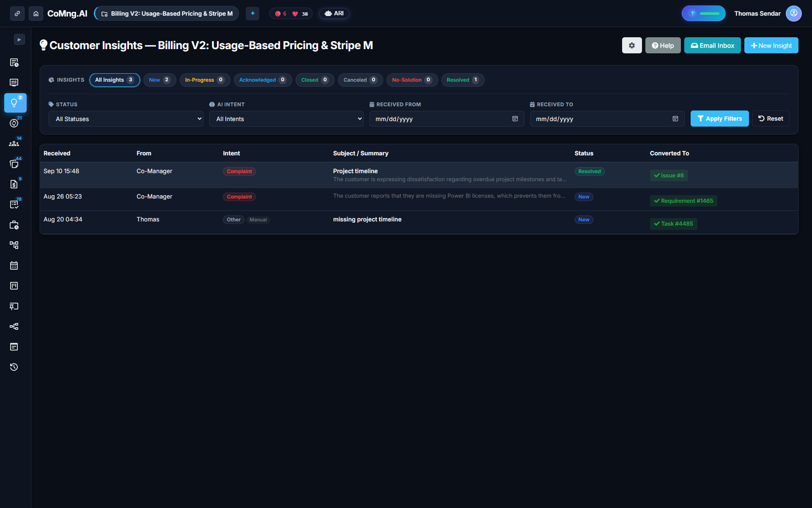This screenshot has height=508, width=812.
Task: Apply Filters to the insights list
Action: click(x=719, y=119)
